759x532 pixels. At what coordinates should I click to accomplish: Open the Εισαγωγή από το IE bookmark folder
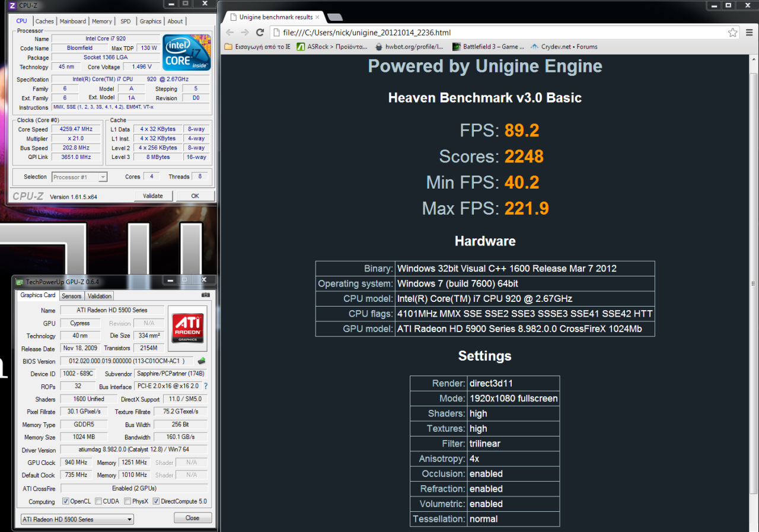[258, 46]
